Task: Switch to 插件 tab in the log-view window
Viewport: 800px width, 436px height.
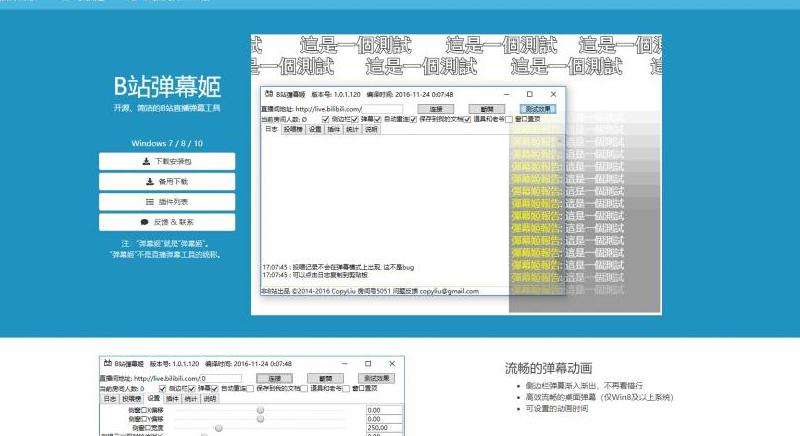Action: [x=334, y=130]
